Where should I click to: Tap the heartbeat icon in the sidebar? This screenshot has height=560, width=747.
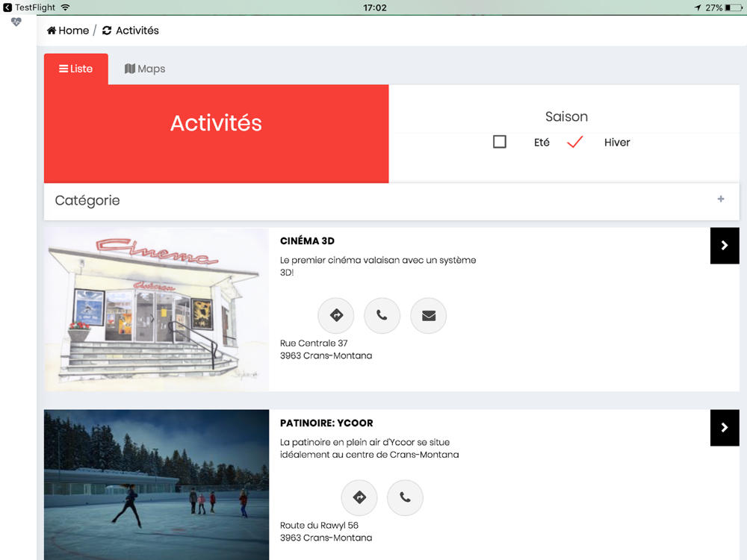16,22
